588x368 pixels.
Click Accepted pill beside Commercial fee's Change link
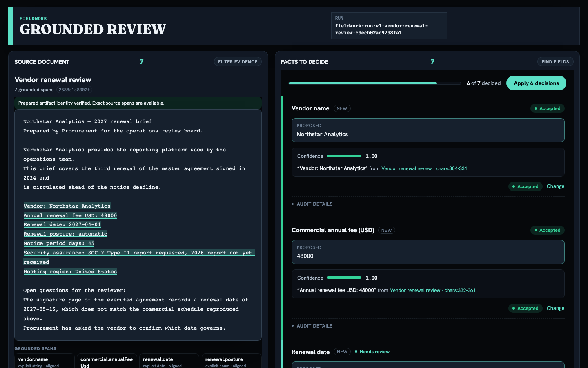point(526,308)
